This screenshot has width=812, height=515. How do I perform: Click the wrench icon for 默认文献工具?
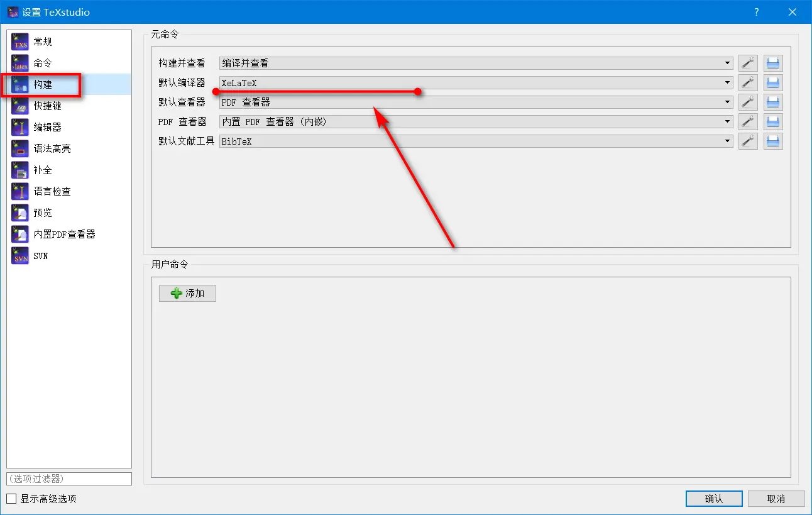[x=748, y=141]
